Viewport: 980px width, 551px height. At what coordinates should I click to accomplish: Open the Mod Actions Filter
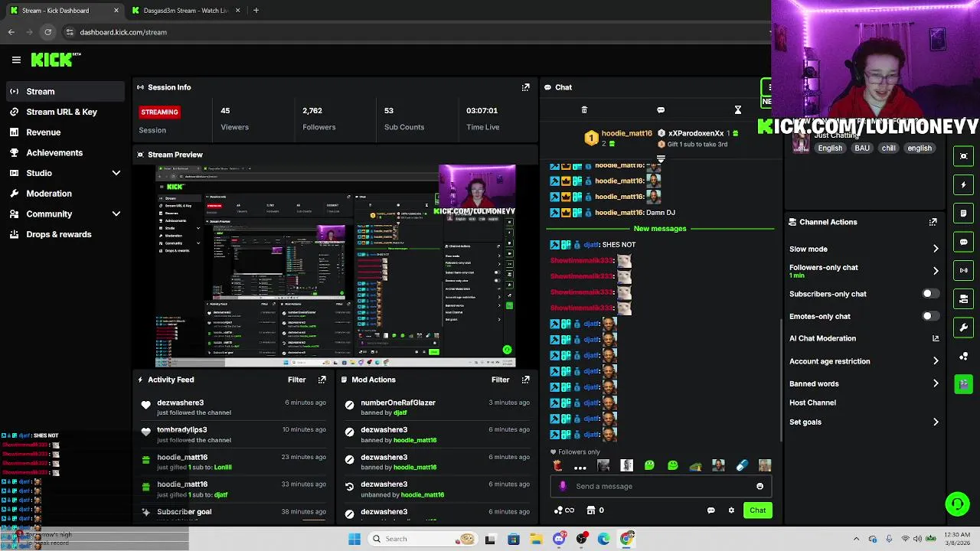point(500,380)
